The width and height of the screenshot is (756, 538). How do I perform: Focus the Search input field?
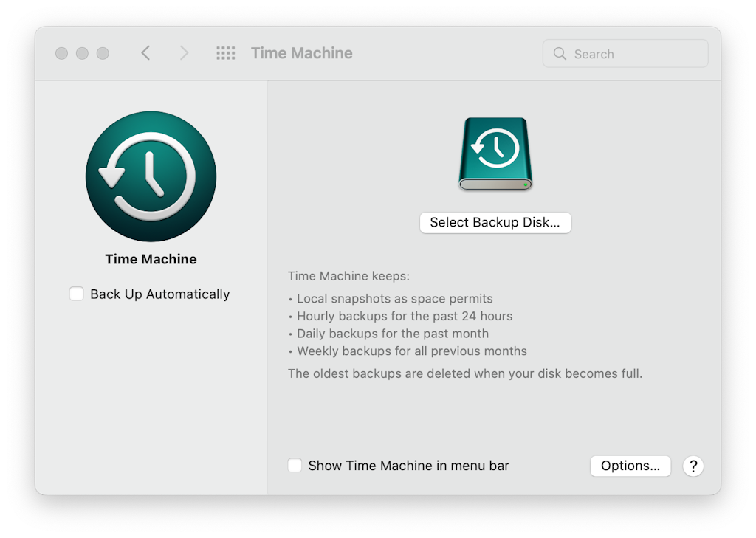(x=635, y=54)
